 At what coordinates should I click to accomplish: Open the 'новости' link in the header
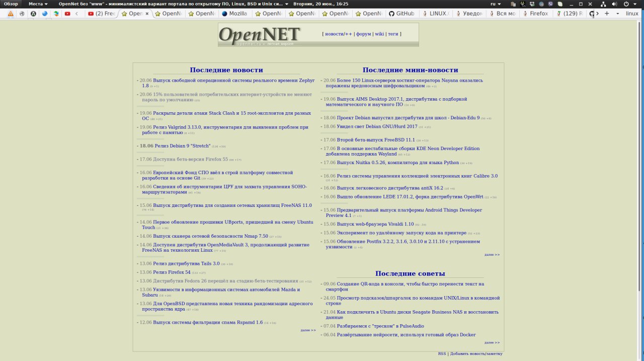[335, 34]
